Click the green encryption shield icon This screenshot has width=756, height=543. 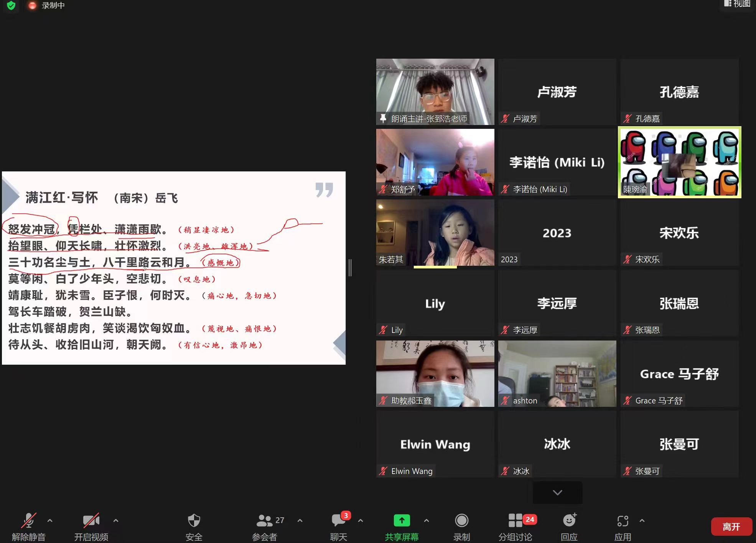[x=11, y=5]
